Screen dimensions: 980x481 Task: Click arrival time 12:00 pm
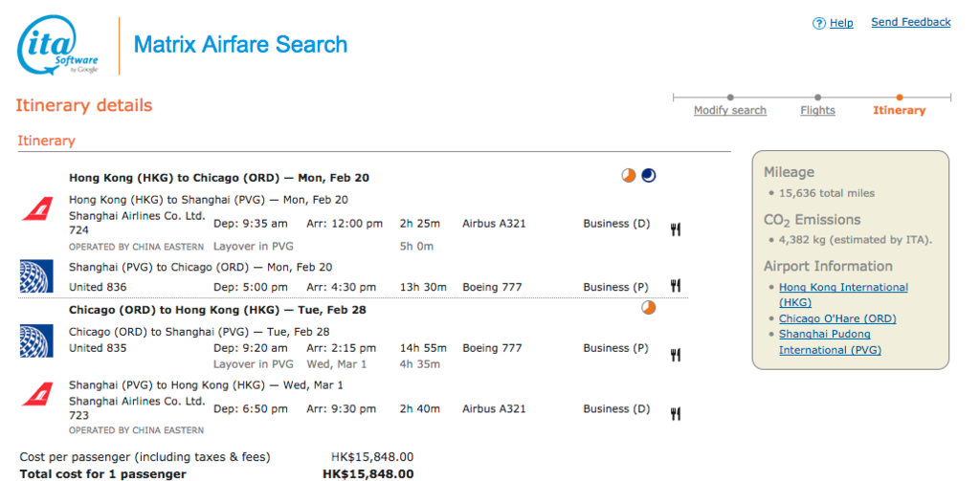pyautogui.click(x=346, y=224)
